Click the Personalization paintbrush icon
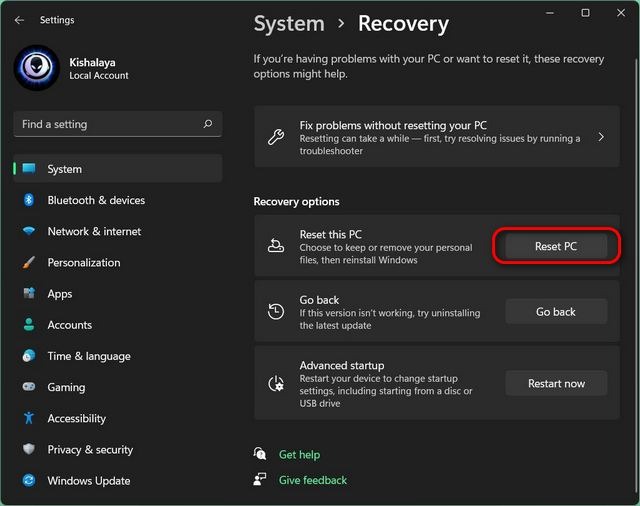The height and width of the screenshot is (506, 640). point(29,262)
